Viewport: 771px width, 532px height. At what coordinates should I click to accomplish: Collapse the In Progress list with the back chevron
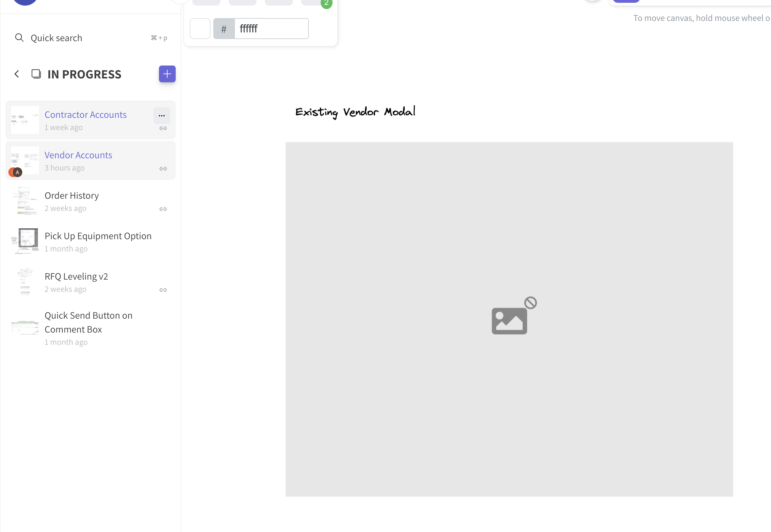[x=17, y=74]
